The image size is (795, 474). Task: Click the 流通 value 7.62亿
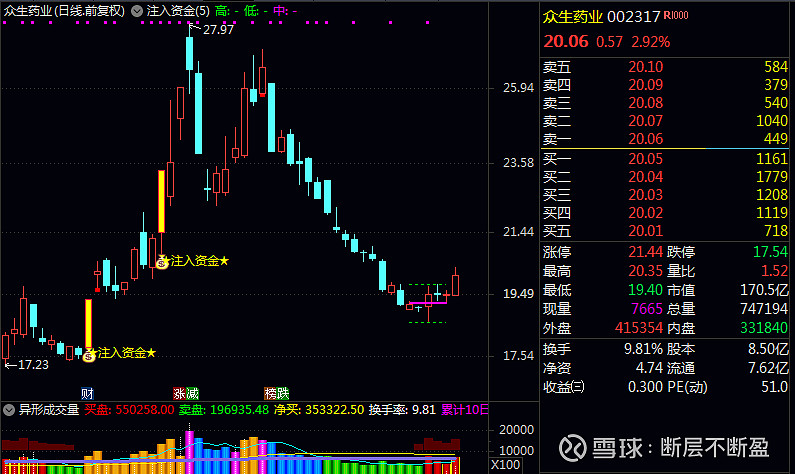point(768,368)
